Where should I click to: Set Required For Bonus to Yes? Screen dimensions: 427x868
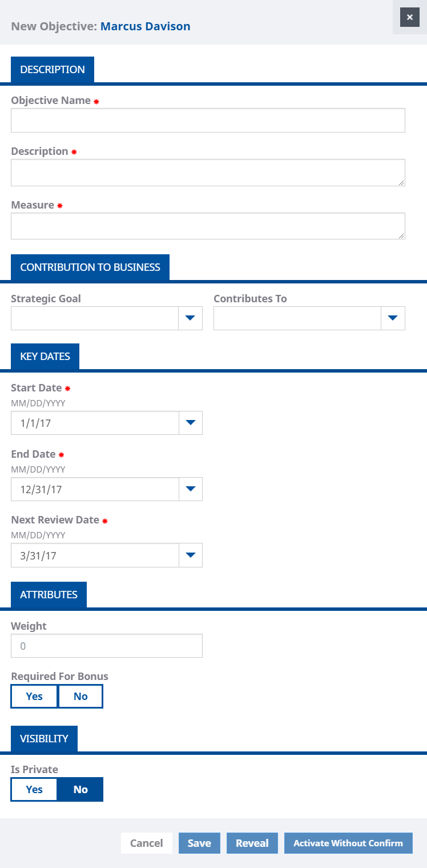tap(34, 697)
